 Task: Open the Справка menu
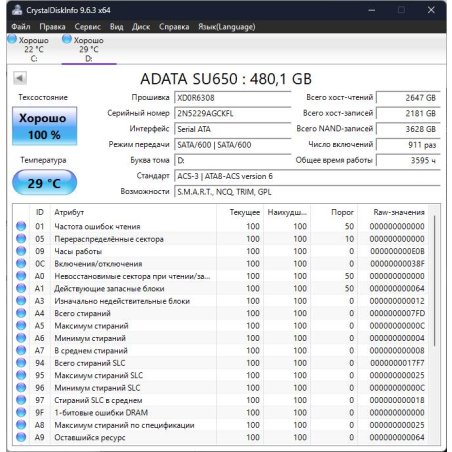coord(174,27)
